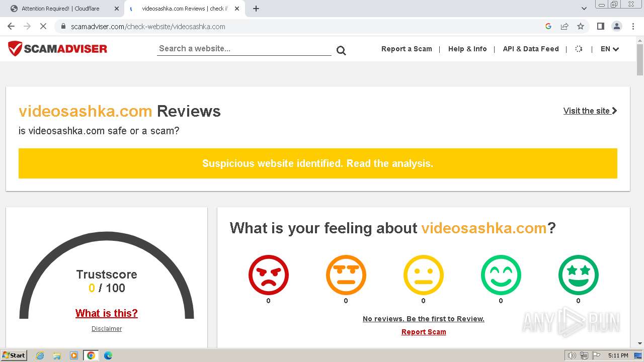Click the Suspicious website identified banner
The image size is (644, 362).
tap(318, 163)
